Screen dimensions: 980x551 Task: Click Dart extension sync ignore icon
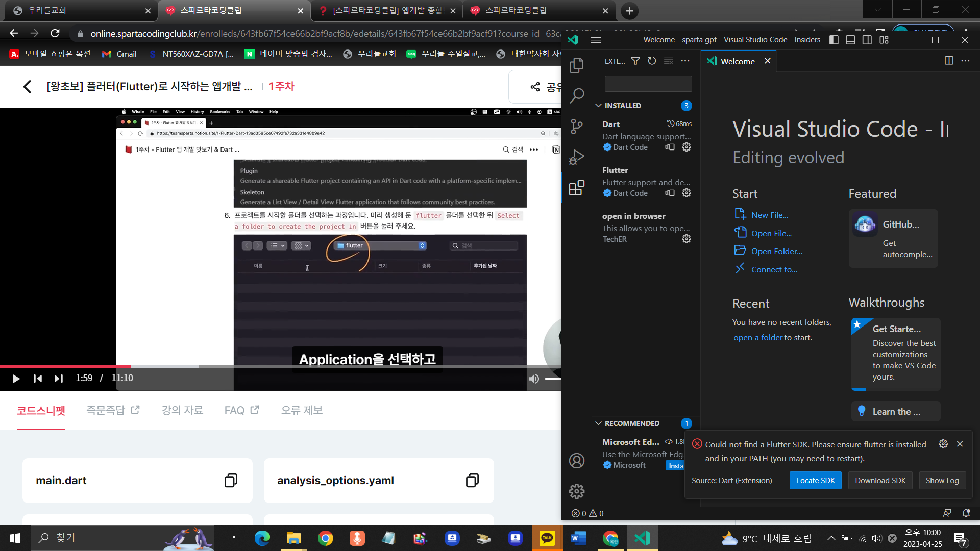670,147
